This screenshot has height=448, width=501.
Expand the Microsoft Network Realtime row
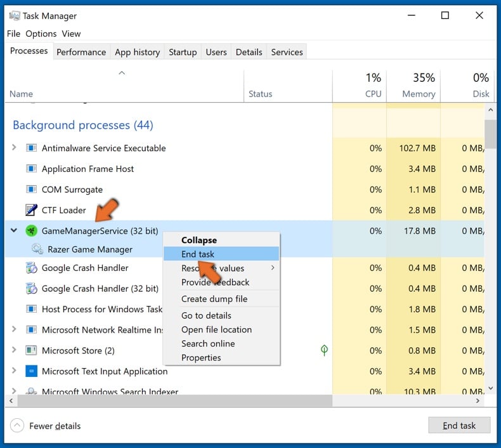14,329
